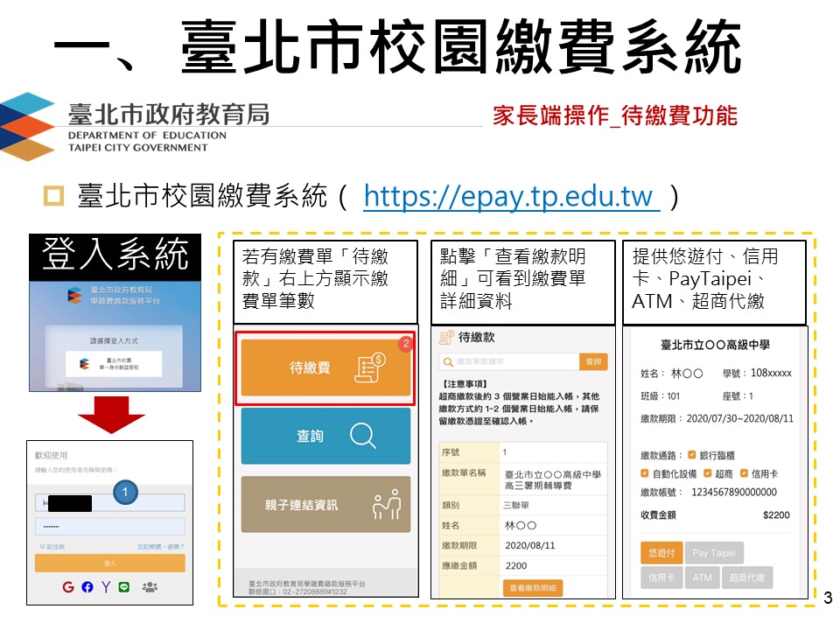Sign in with the LINE icon
The width and height of the screenshot is (840, 630).
124,587
